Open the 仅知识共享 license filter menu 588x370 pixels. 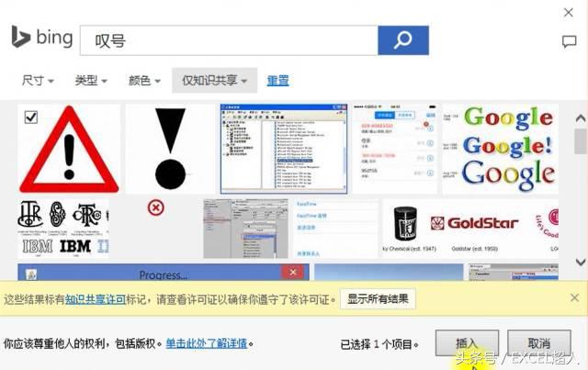(214, 80)
